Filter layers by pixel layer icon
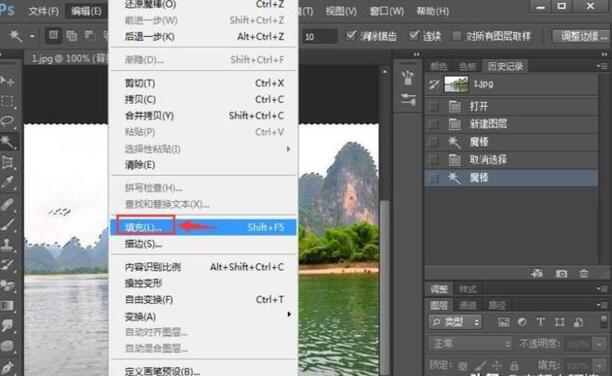Viewport: 612px width, 376px height. [x=503, y=322]
